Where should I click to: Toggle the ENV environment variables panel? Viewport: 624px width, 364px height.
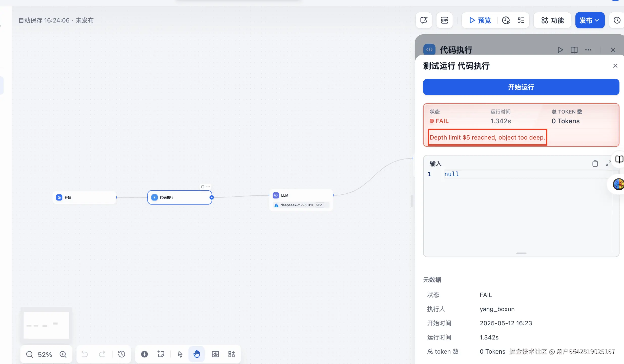[x=444, y=20]
